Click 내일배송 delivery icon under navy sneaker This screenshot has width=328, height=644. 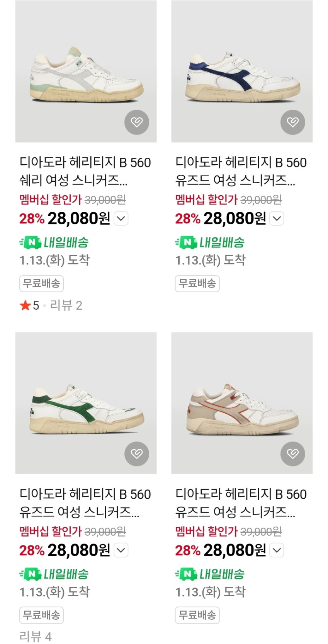tap(210, 243)
